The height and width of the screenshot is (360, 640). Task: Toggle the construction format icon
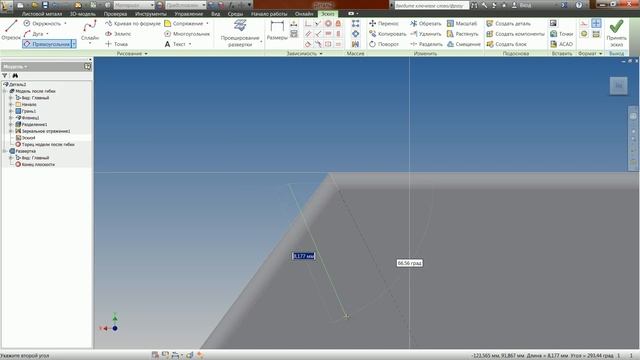(584, 24)
